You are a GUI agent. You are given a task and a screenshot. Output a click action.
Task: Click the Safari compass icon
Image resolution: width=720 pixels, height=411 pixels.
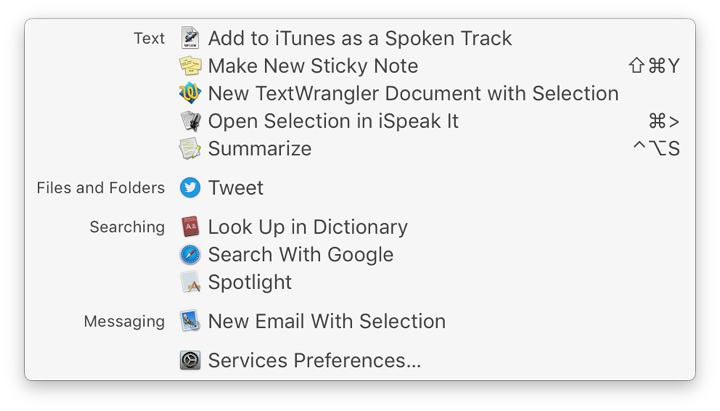click(x=190, y=254)
